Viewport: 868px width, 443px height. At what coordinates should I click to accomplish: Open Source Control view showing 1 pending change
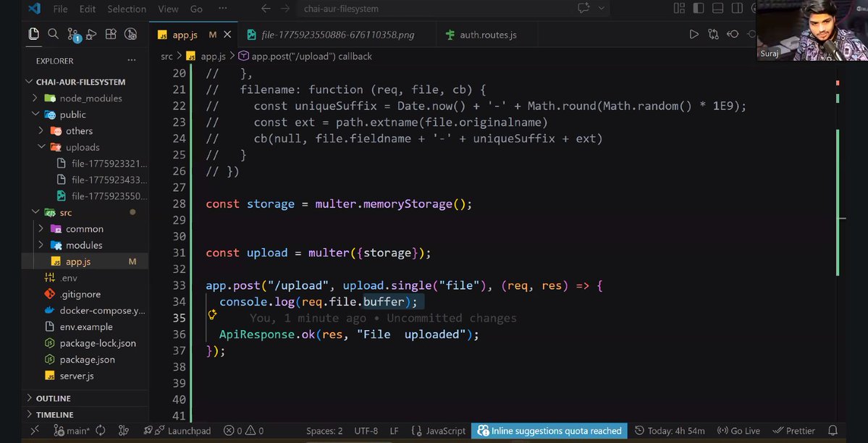72,33
